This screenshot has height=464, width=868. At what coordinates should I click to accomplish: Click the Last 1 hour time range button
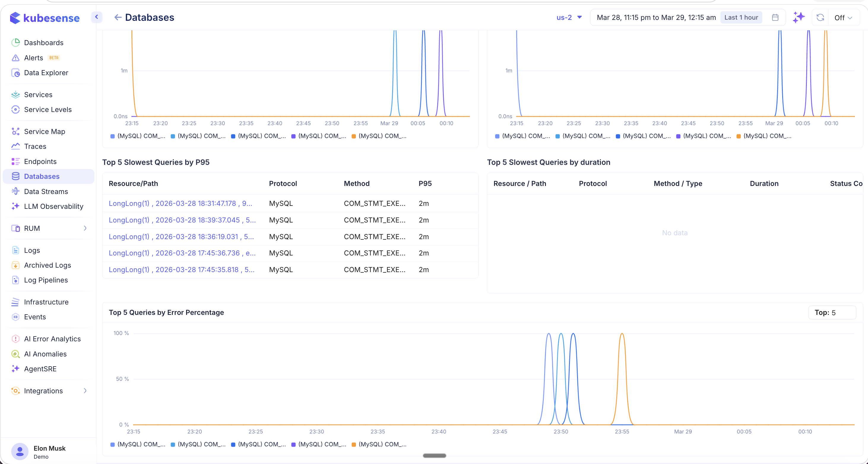(x=741, y=17)
